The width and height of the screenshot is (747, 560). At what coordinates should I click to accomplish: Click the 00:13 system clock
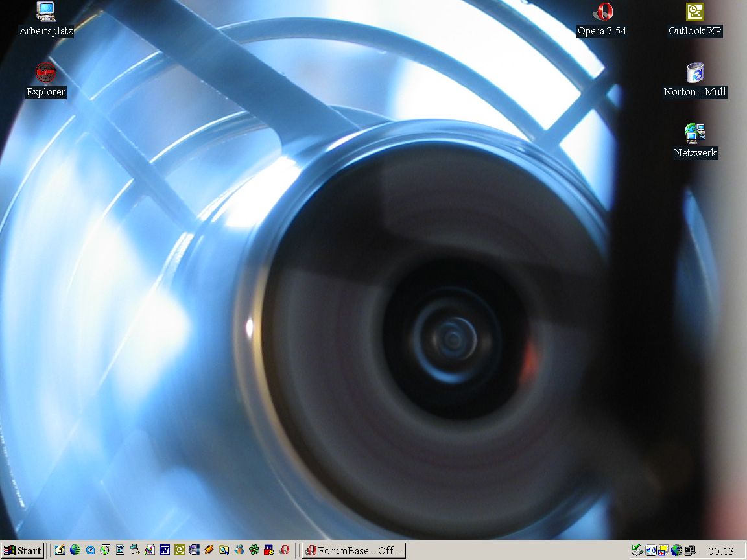pos(721,551)
